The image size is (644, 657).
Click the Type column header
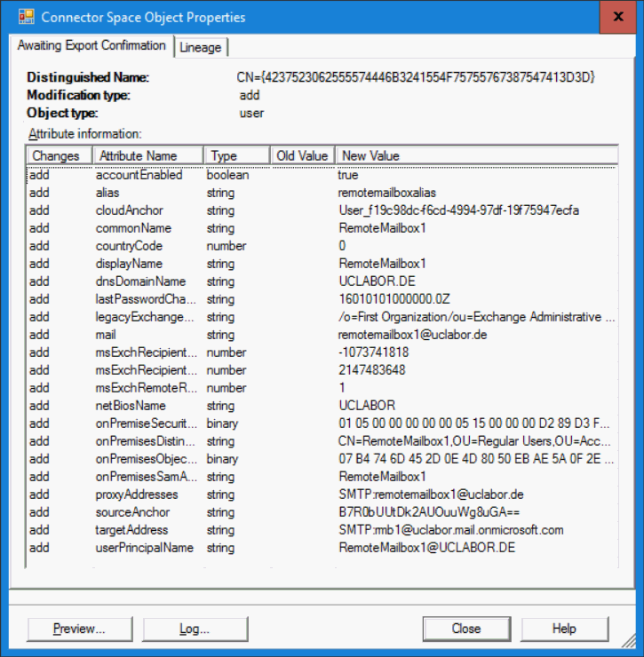[237, 156]
